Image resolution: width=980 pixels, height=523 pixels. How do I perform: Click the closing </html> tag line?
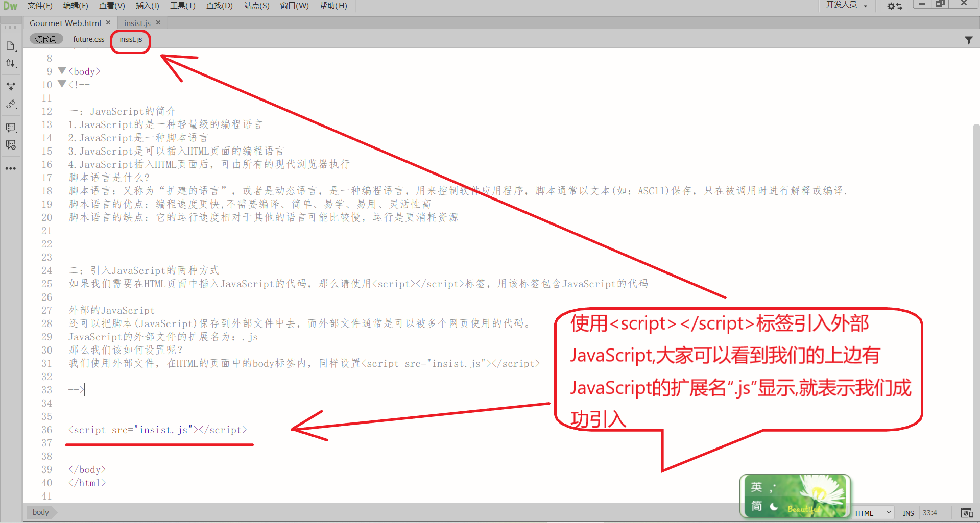point(87,483)
